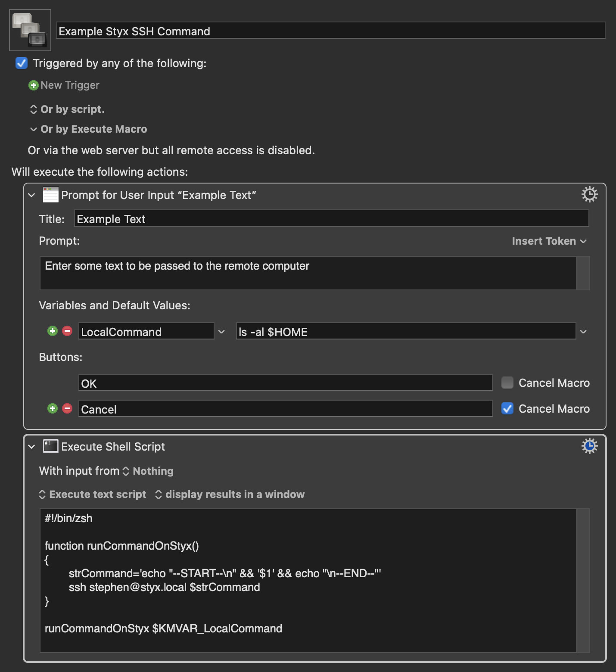Add a button with plus beside Cancel
616x672 pixels.
pos(53,408)
